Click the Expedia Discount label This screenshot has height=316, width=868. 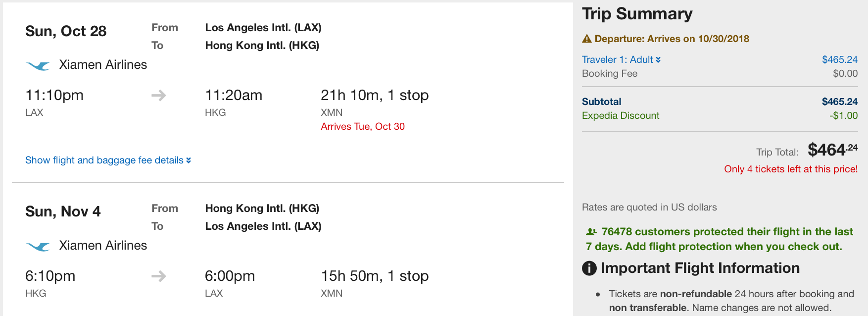(x=621, y=115)
